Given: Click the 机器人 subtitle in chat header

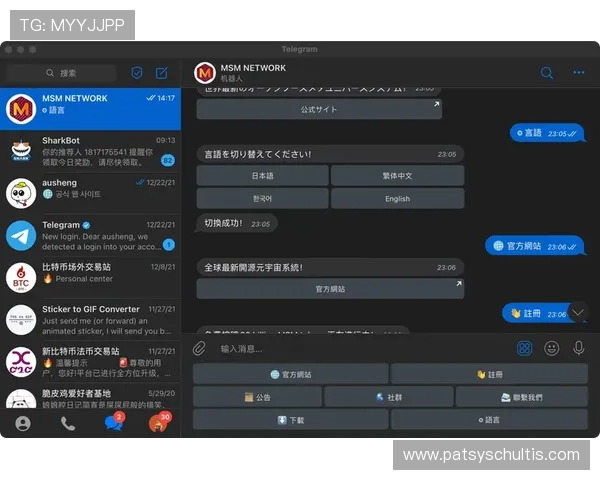Looking at the screenshot, I should 232,78.
